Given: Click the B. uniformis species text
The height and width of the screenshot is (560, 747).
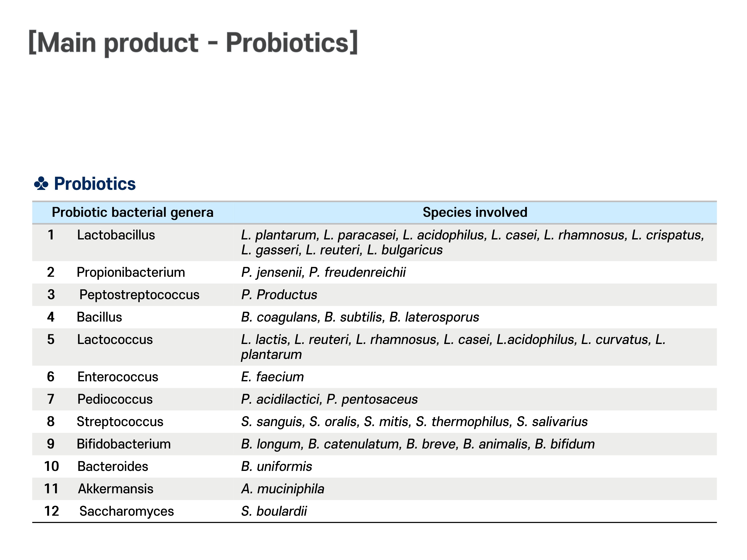Looking at the screenshot, I should (x=277, y=466).
